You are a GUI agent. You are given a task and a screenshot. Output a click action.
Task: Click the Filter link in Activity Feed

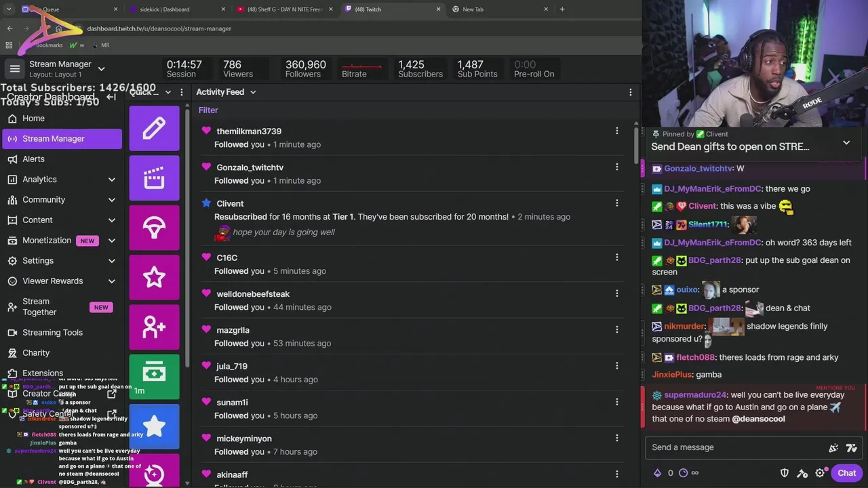tap(208, 110)
